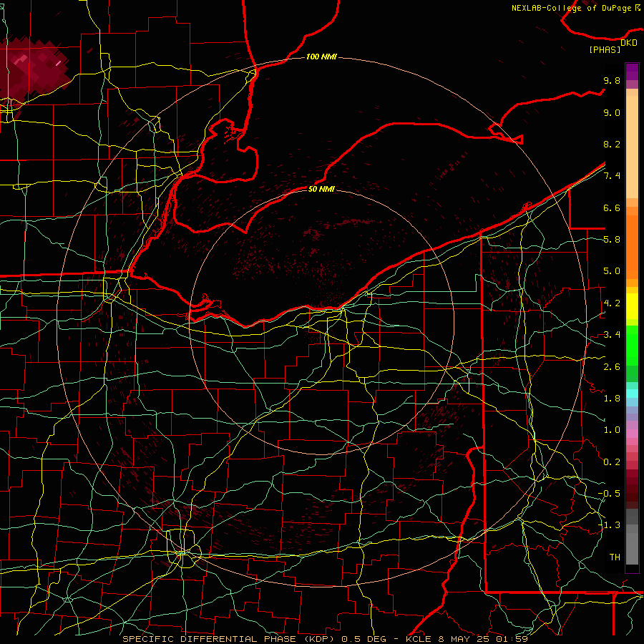Click the "50 NMI" range ring label
Image resolution: width=644 pixels, height=644 pixels.
(x=321, y=189)
